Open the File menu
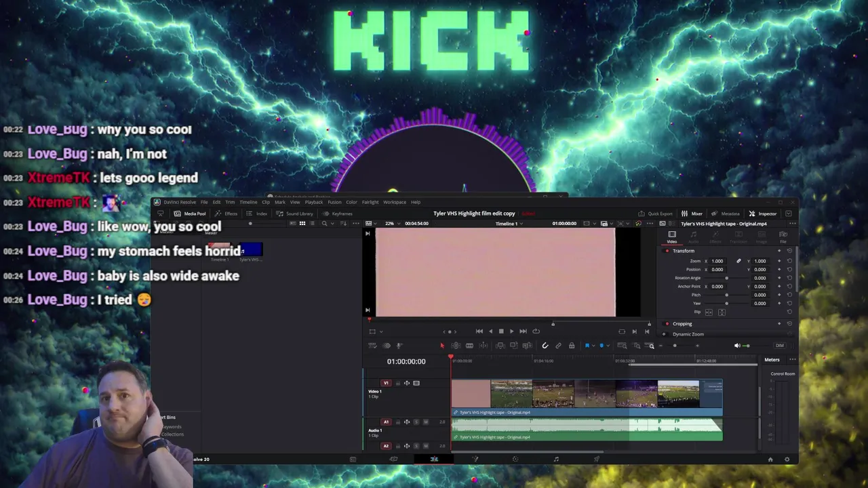The image size is (868, 488). 203,202
